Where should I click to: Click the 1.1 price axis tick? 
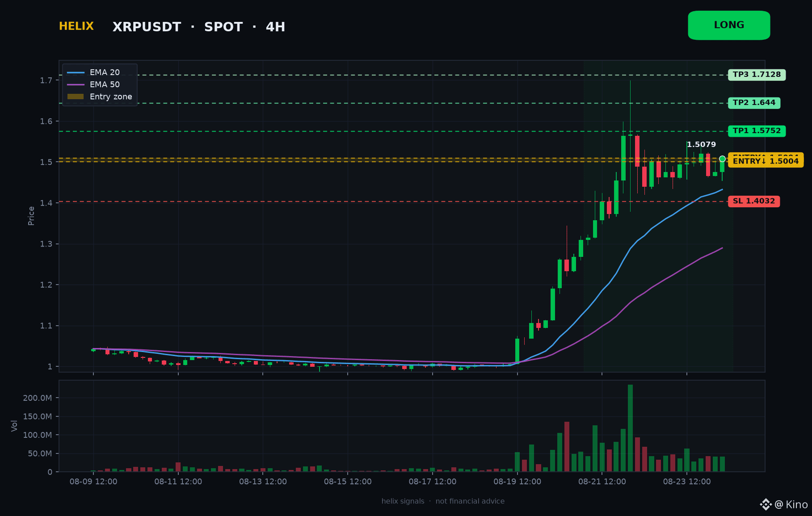pos(46,326)
